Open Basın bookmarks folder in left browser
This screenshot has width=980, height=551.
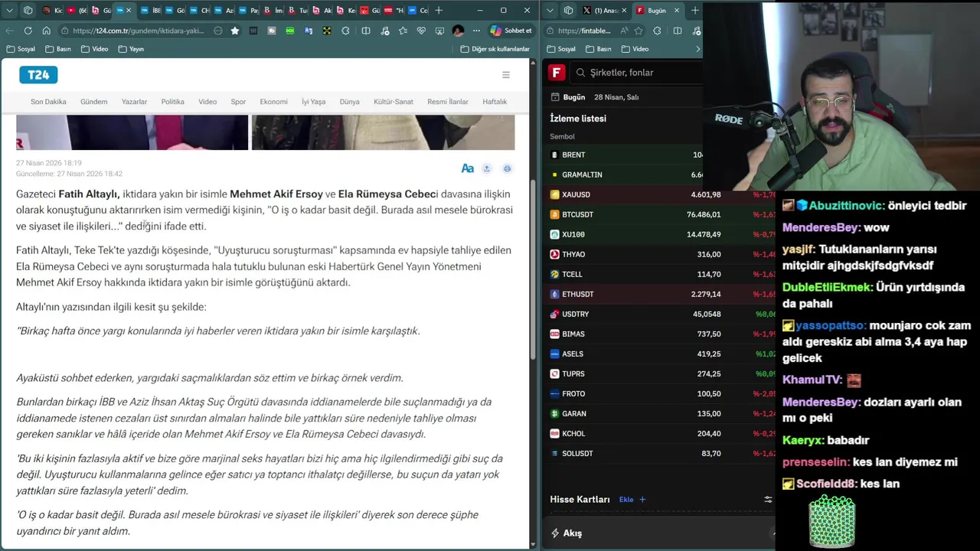pyautogui.click(x=58, y=49)
